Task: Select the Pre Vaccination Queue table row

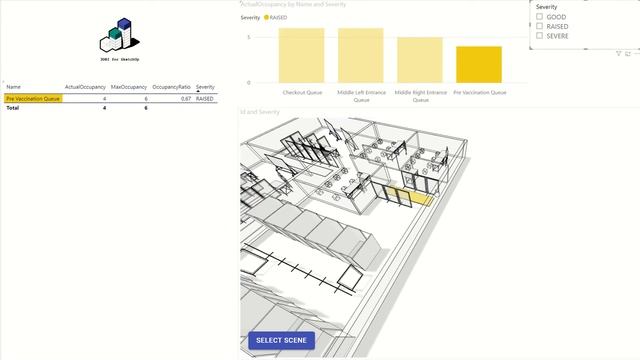Action: [111, 98]
